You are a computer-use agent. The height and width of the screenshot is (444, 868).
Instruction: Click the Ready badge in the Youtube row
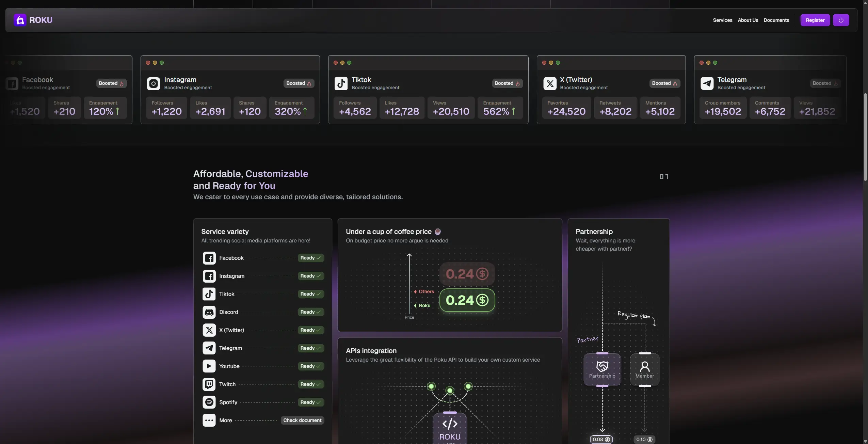pos(310,366)
